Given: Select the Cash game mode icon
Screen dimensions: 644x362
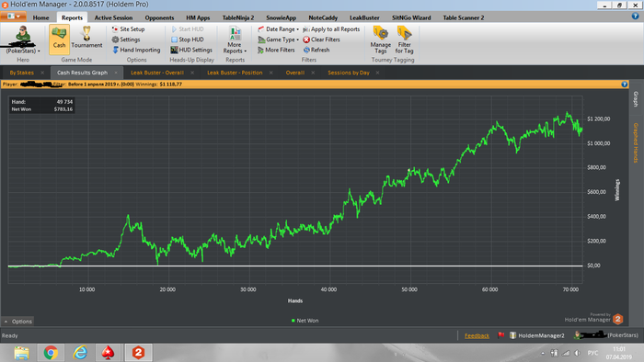Looking at the screenshot, I should [x=59, y=39].
